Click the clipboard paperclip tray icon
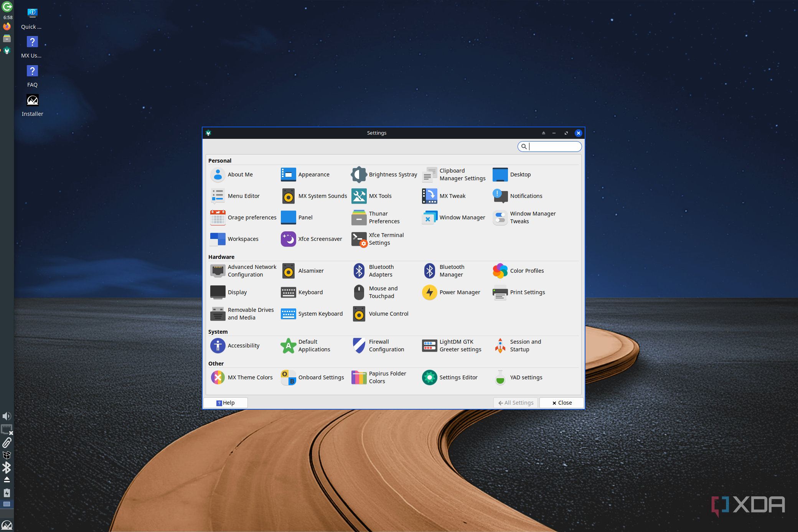The width and height of the screenshot is (798, 532). click(x=7, y=443)
